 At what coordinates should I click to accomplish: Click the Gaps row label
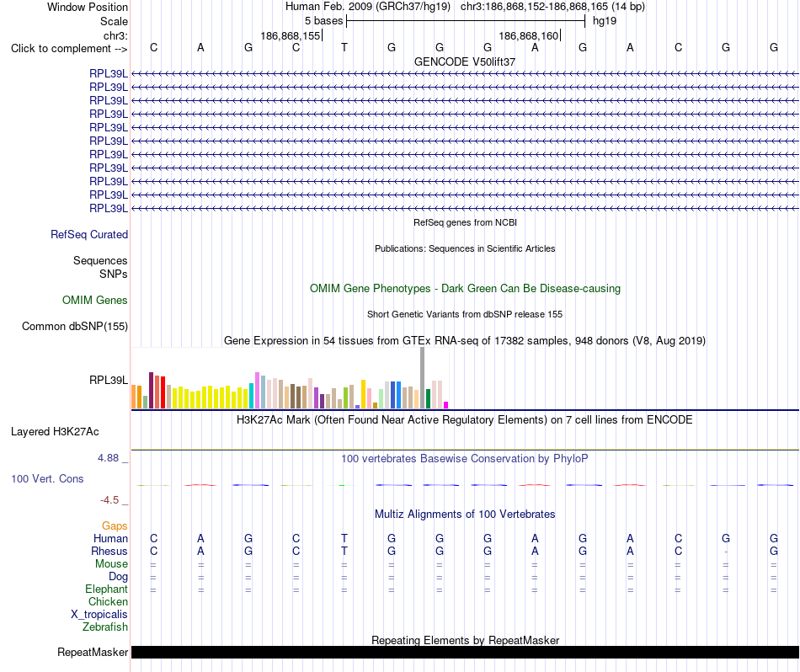(x=115, y=526)
